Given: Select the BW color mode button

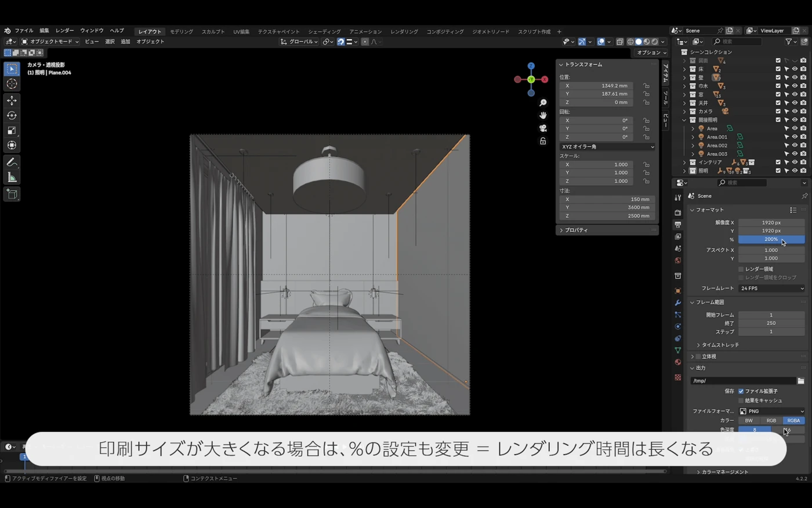Looking at the screenshot, I should click(x=749, y=421).
